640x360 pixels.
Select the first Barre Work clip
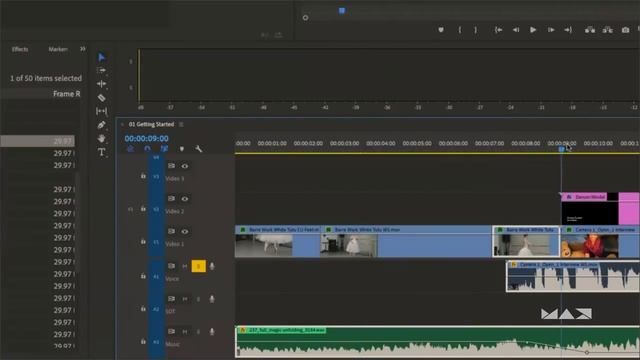tap(278, 241)
